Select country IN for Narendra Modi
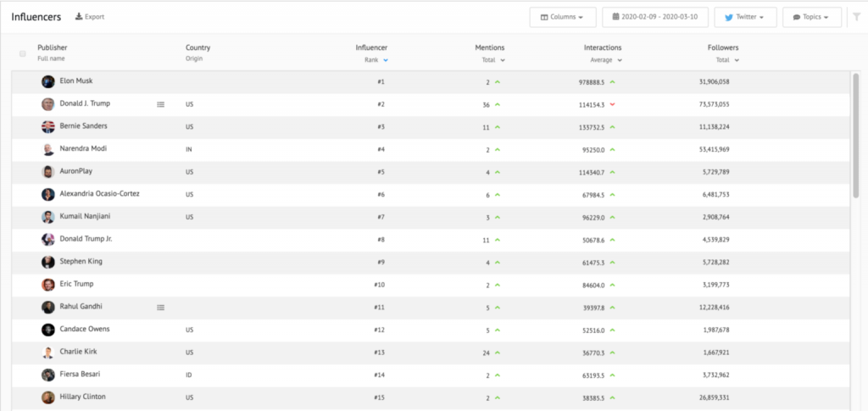 pos(189,149)
